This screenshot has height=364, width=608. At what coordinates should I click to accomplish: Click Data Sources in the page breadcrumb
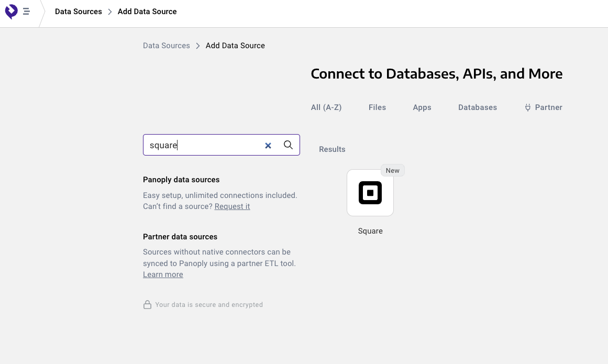point(166,46)
